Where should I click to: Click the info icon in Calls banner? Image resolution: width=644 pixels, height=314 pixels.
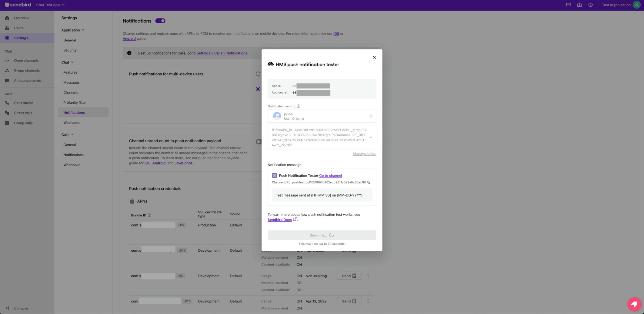(x=129, y=53)
